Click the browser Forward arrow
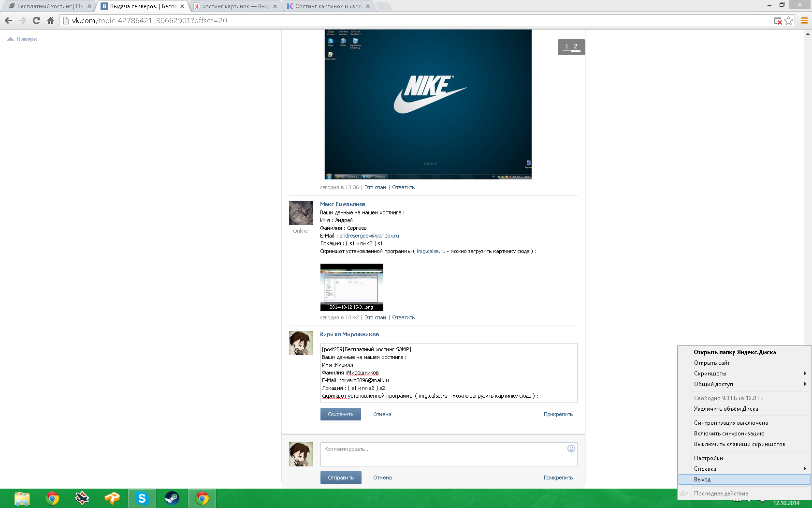This screenshot has height=508, width=812. (22, 20)
